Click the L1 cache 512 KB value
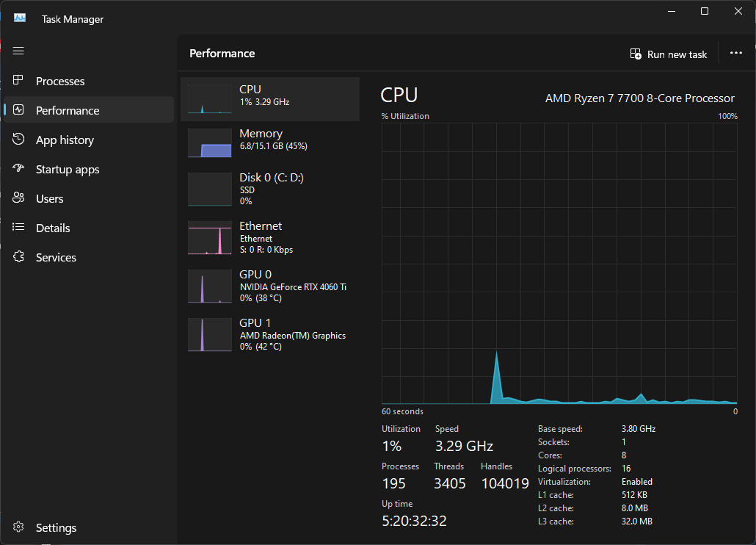Image resolution: width=756 pixels, height=545 pixels. click(x=634, y=495)
